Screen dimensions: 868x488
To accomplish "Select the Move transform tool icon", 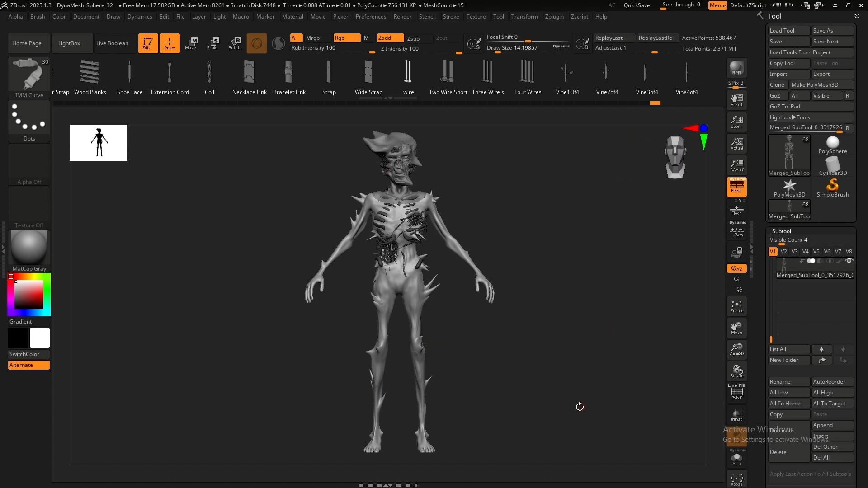I will (191, 43).
